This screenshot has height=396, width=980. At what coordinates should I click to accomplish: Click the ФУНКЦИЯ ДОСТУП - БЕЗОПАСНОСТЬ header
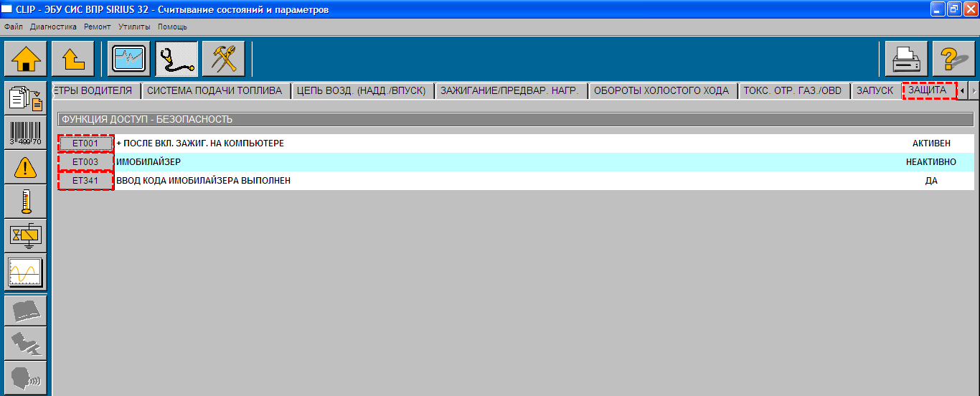tap(515, 120)
